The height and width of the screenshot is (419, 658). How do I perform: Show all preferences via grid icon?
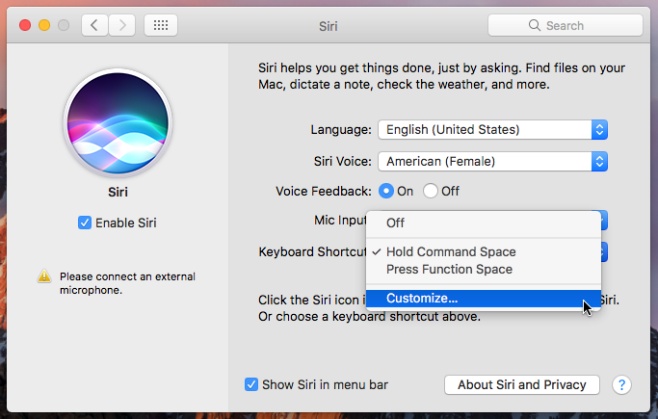161,26
